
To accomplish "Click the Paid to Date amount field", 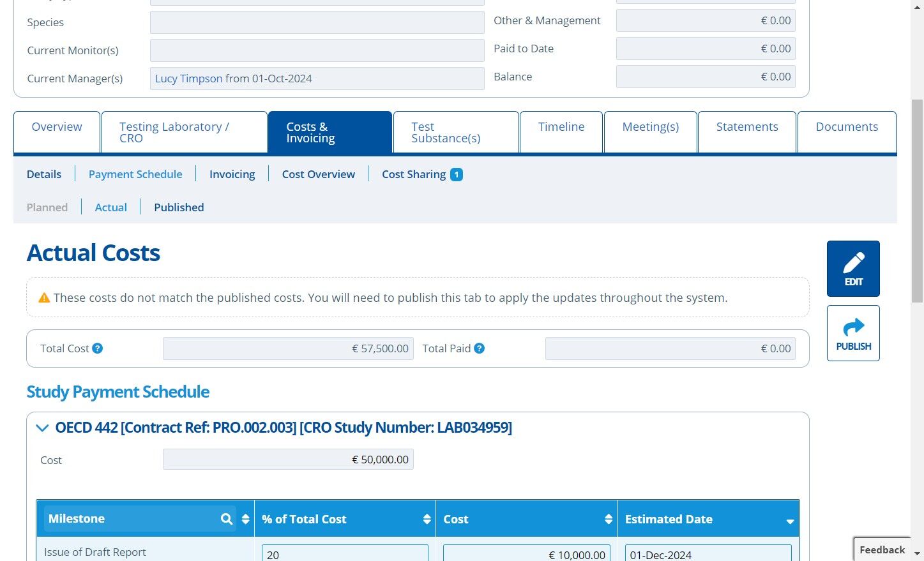I will pyautogui.click(x=706, y=49).
